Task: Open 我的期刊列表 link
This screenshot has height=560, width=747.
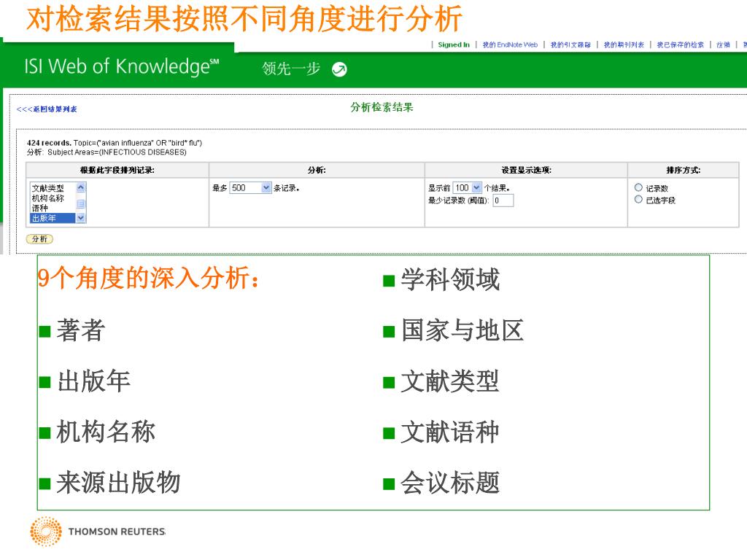Action: 624,44
